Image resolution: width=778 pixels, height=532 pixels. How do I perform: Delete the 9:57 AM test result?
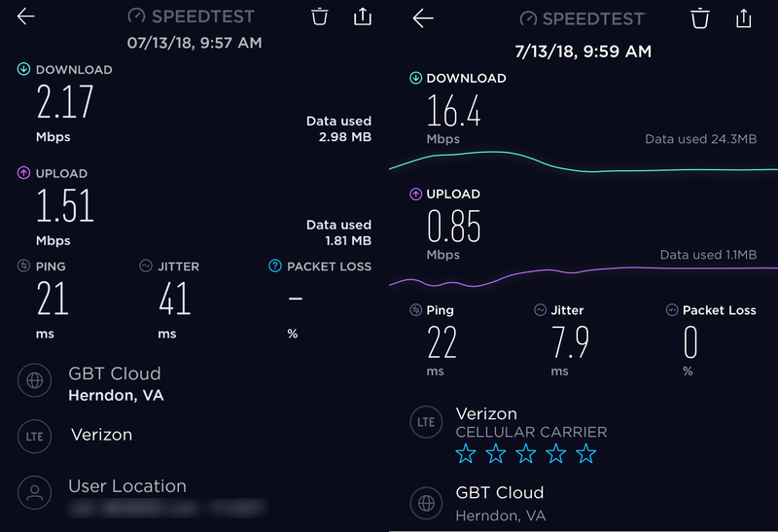[x=320, y=17]
